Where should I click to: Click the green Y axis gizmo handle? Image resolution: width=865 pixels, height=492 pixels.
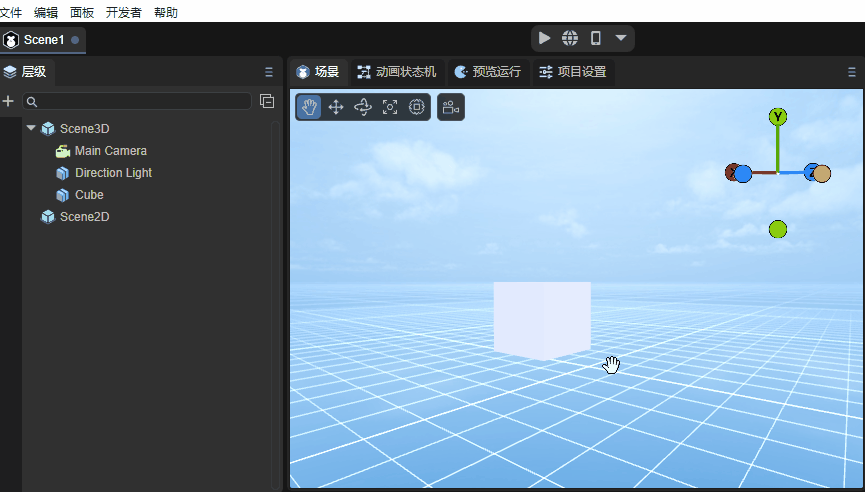[778, 117]
